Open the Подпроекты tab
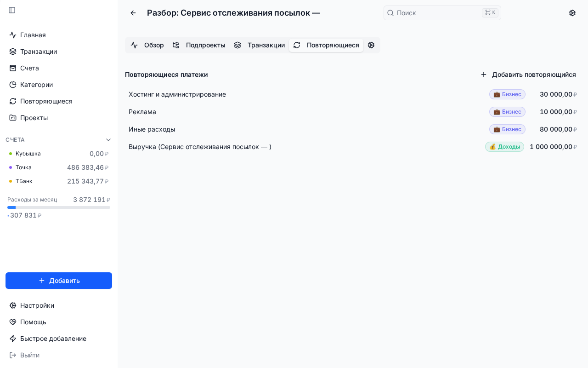The height and width of the screenshot is (368, 588). (205, 45)
